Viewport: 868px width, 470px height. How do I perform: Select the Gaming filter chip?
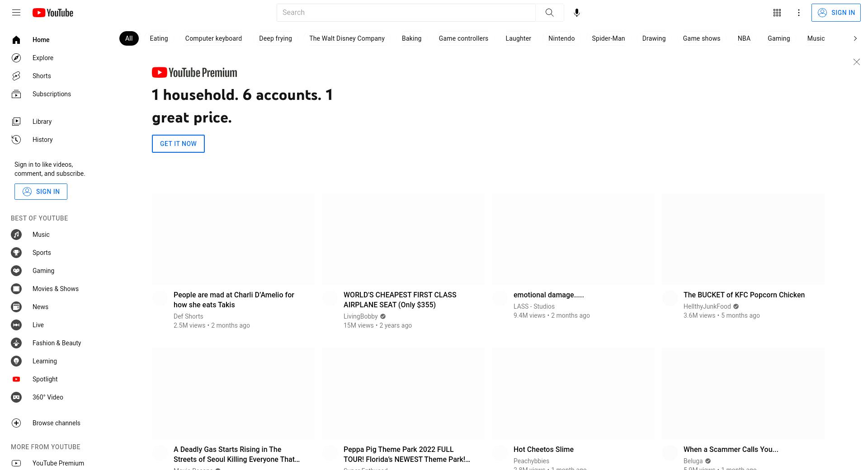click(x=778, y=38)
